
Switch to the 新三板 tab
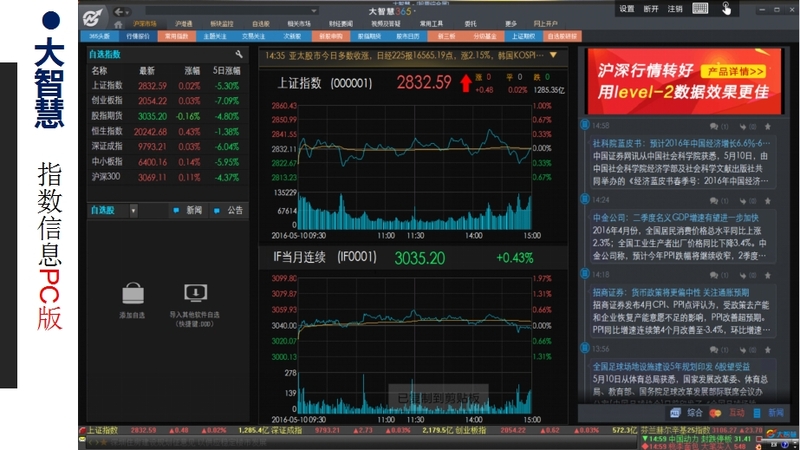click(x=446, y=36)
